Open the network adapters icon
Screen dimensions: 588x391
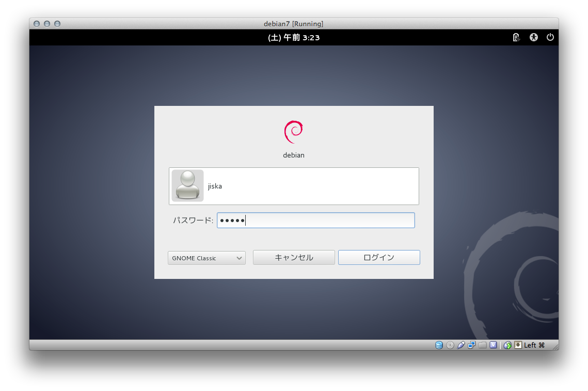tap(472, 345)
